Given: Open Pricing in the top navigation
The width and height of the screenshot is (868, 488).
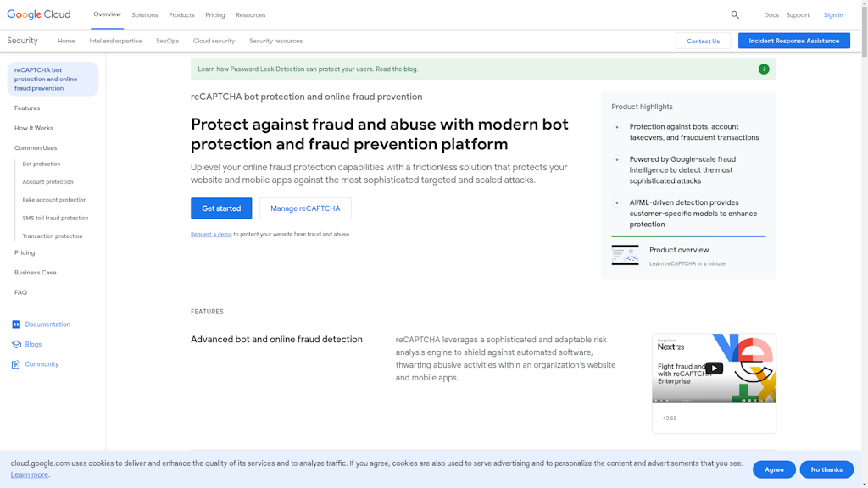Looking at the screenshot, I should 215,15.
